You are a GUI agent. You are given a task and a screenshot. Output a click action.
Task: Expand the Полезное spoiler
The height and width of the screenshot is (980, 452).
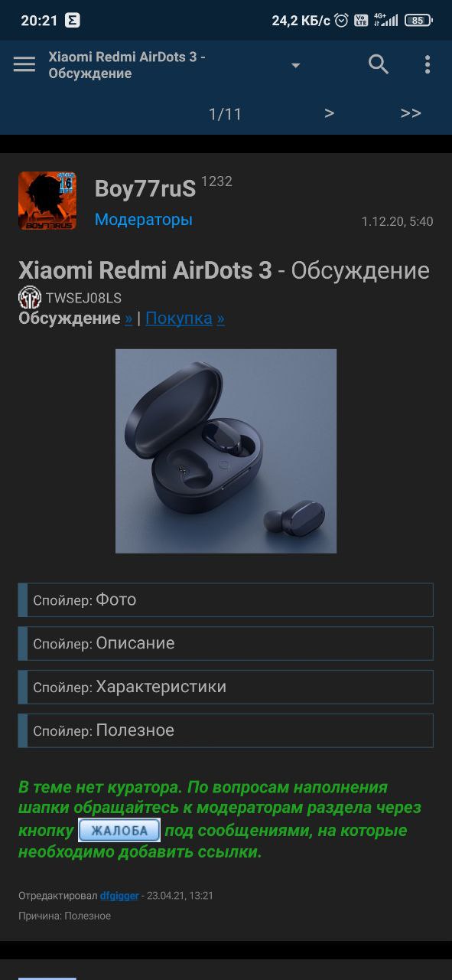[226, 731]
